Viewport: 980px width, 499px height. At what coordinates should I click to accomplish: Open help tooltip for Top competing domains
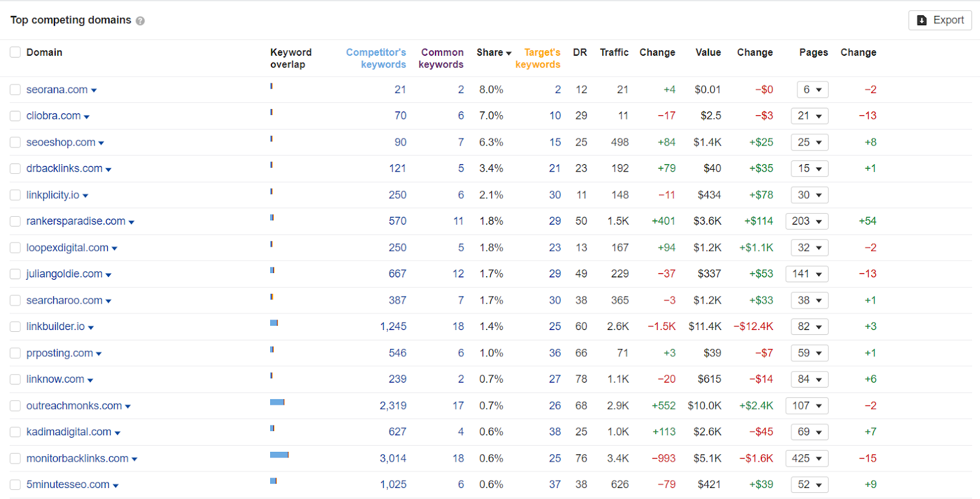tap(140, 21)
